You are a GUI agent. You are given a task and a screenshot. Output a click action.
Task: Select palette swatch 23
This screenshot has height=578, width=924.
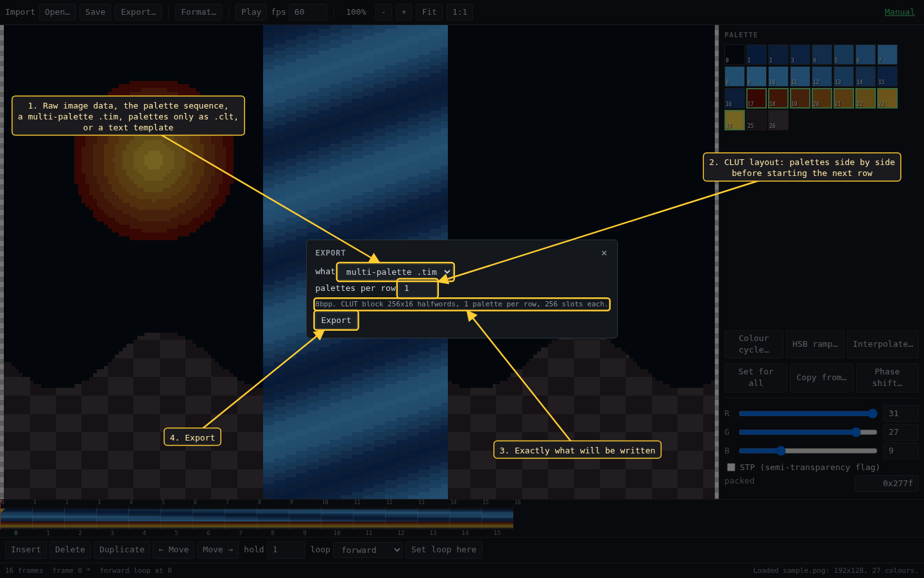(x=887, y=98)
